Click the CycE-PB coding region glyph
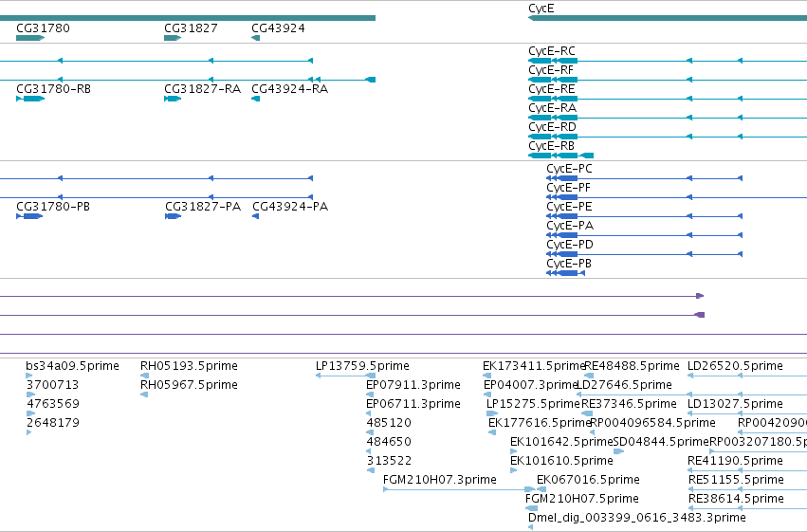 565,273
